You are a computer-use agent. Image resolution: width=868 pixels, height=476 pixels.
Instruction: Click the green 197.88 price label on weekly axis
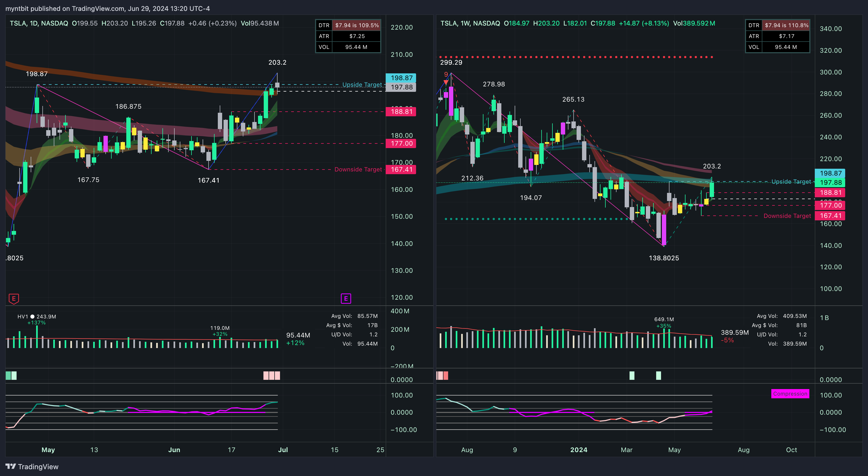pos(830,183)
